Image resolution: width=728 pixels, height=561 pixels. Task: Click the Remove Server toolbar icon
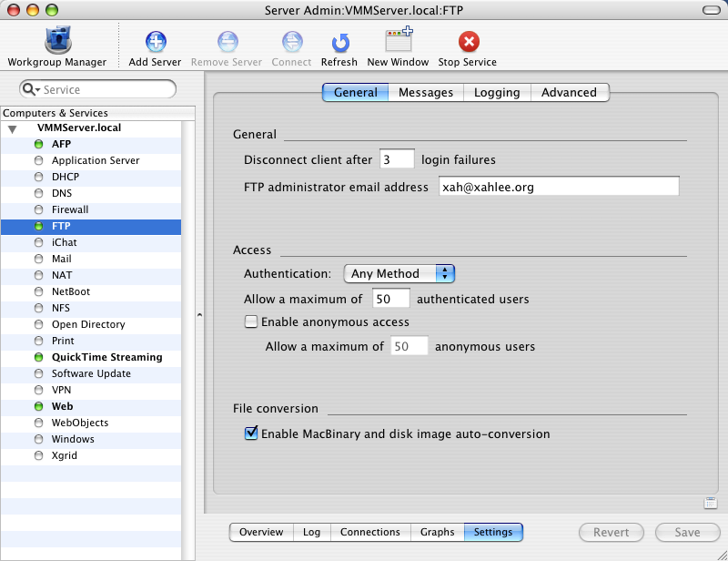click(x=227, y=41)
